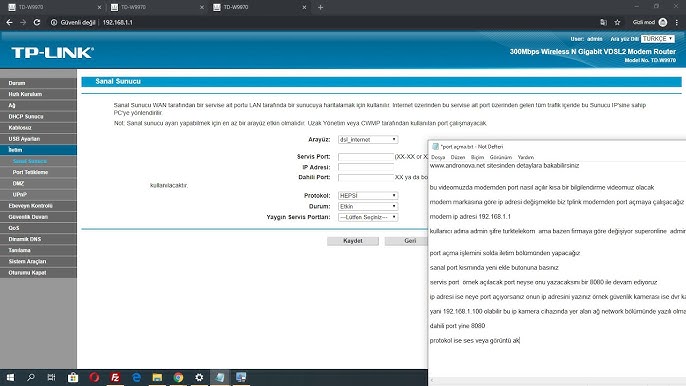Go back with the browser back arrow
This screenshot has width=686, height=386.
pos(9,22)
